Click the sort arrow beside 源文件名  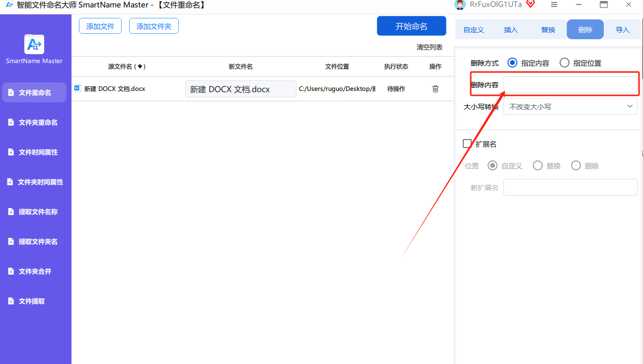(140, 67)
